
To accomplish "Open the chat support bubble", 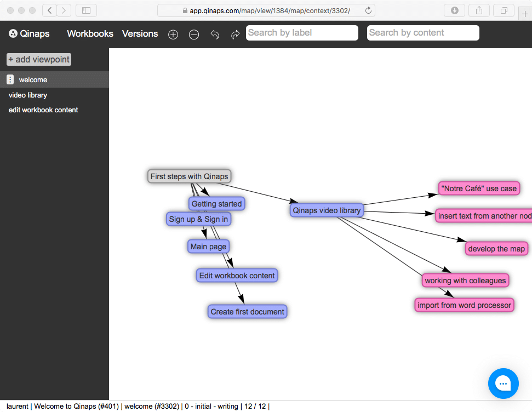I will (503, 384).
